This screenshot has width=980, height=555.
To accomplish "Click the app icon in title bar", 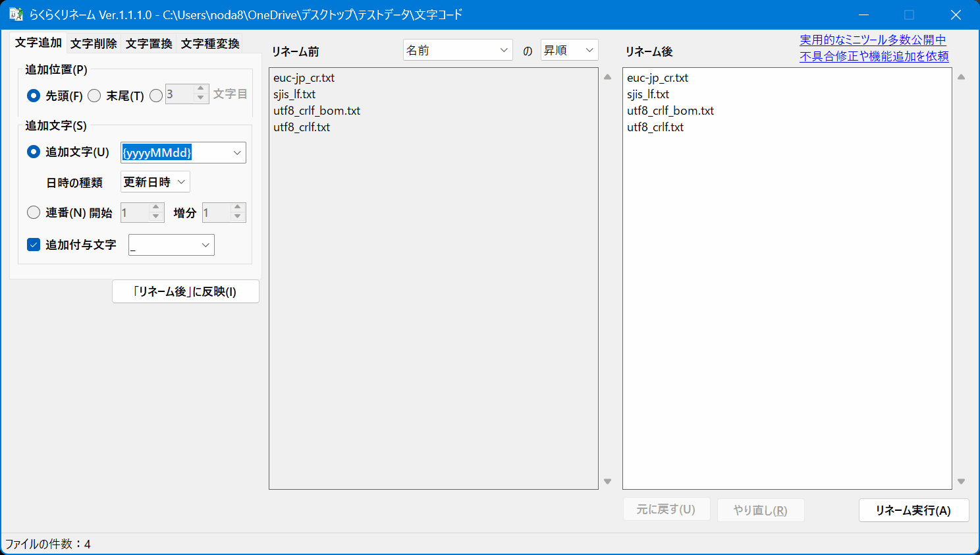I will (x=16, y=15).
